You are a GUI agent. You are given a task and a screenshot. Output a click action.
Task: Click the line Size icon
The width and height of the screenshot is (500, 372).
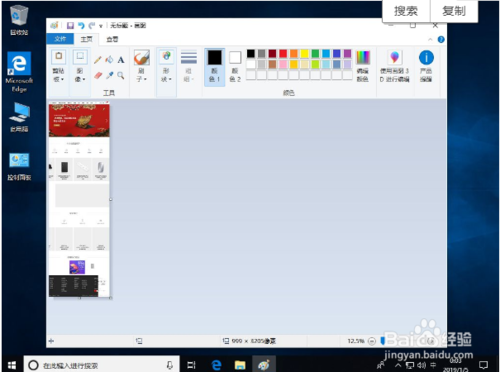point(189,57)
